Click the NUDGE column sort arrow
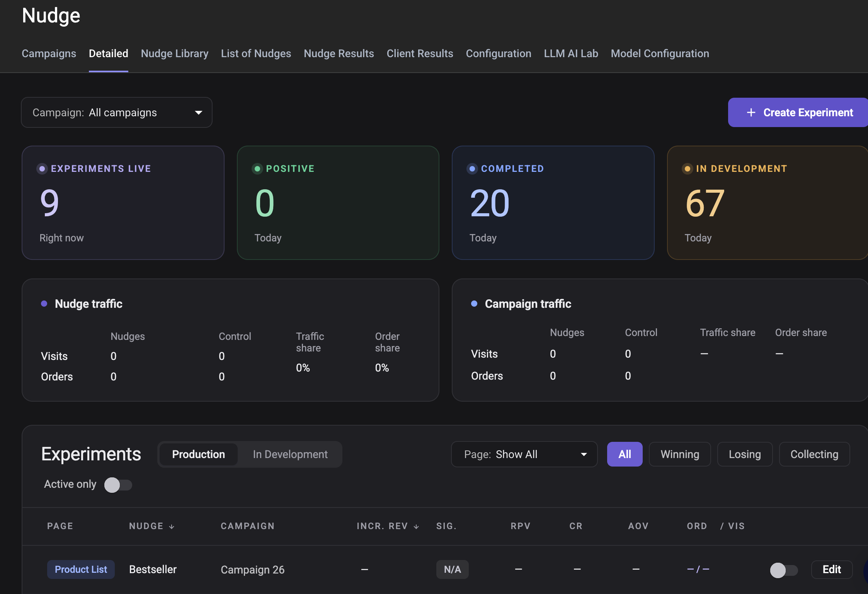The image size is (868, 594). tap(172, 526)
